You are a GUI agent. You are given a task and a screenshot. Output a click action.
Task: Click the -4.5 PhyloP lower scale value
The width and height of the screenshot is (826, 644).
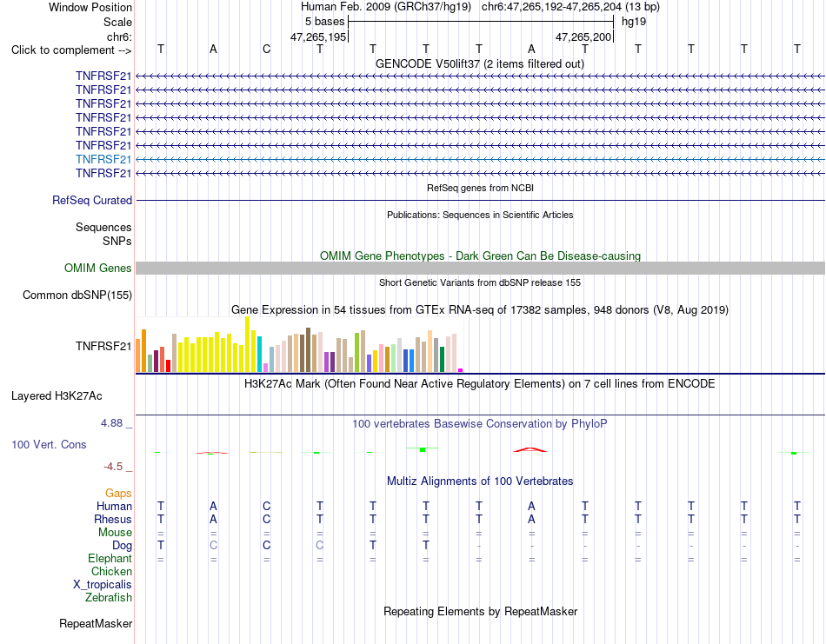click(x=113, y=467)
